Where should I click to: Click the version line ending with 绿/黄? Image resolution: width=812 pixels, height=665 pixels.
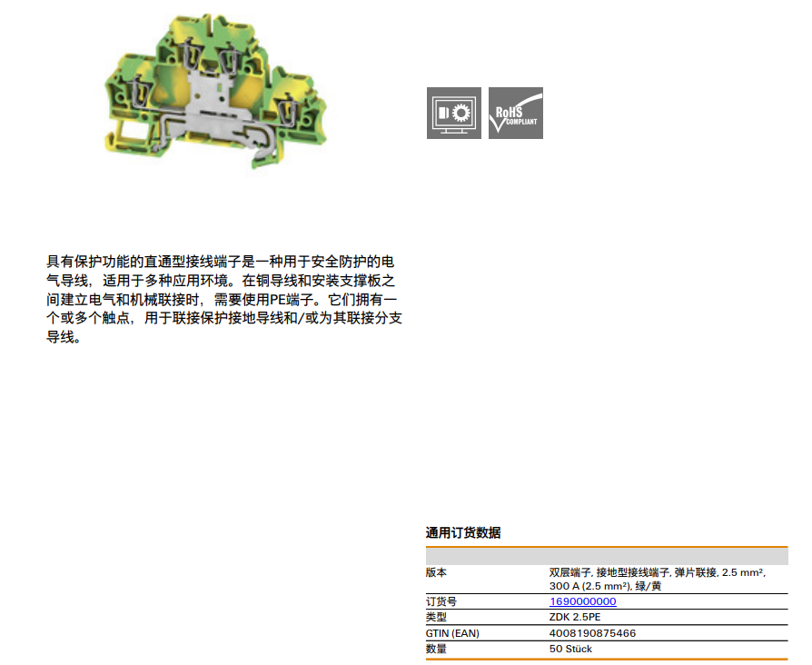(x=605, y=586)
